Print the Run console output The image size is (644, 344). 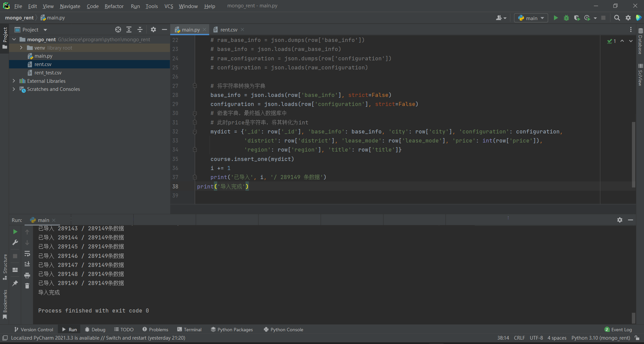coord(27,275)
